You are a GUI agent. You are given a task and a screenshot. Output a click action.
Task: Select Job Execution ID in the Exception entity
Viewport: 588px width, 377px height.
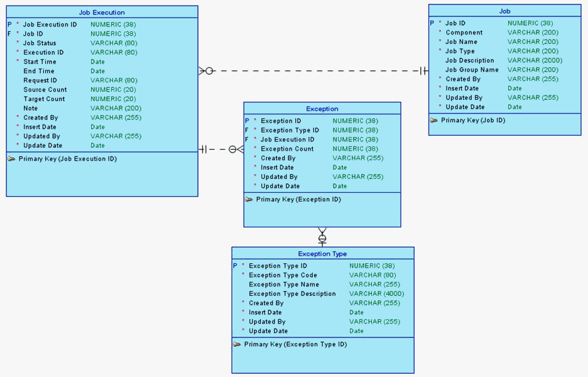click(x=288, y=139)
